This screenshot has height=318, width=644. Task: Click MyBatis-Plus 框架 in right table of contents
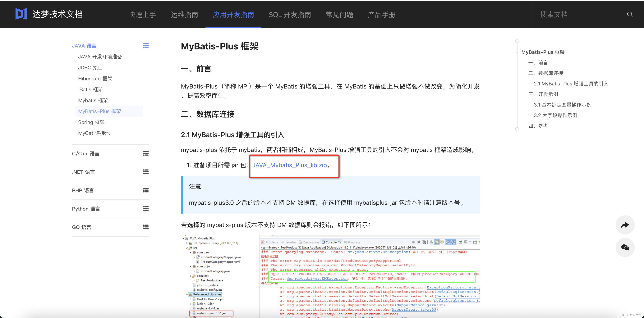tap(543, 52)
